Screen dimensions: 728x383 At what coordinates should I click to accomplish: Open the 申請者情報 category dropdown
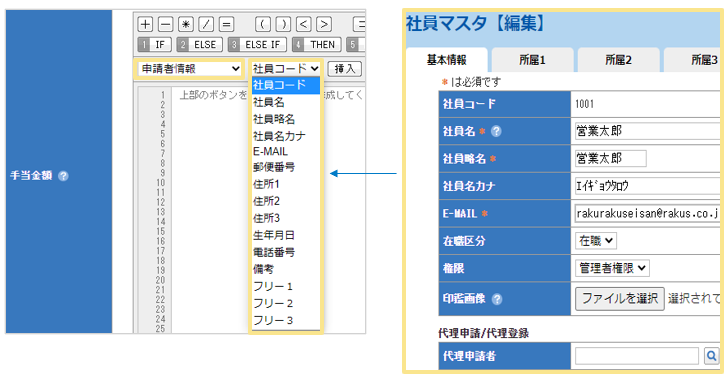tap(189, 69)
